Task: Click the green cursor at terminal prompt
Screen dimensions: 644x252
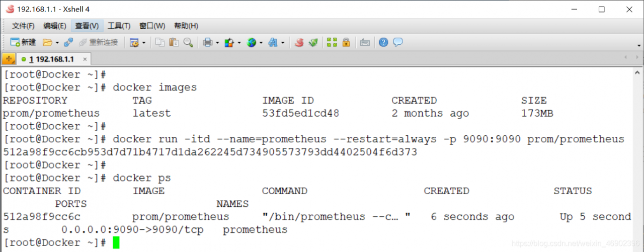Action: [116, 243]
